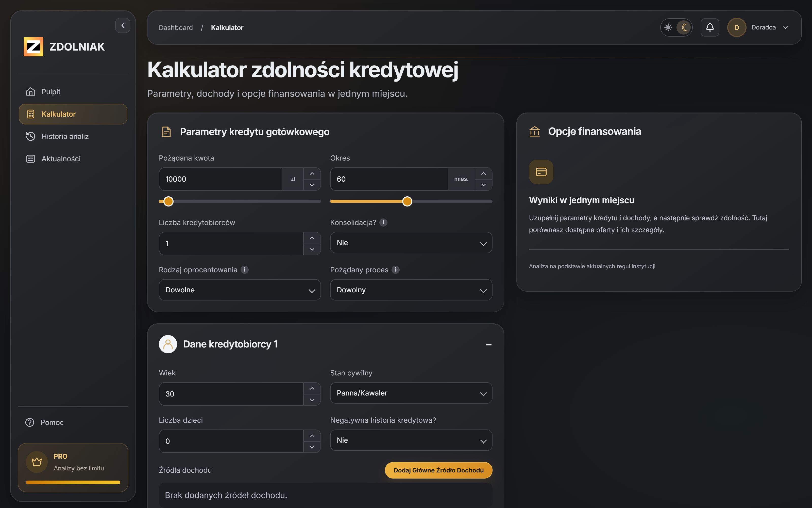
Task: Increase Okres months with up arrow
Action: click(483, 173)
